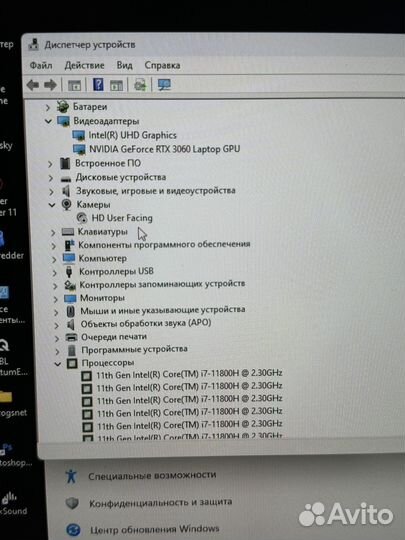Click the Дисковые устройства drive icon
Screen dimensions: 405x540
tap(65, 178)
